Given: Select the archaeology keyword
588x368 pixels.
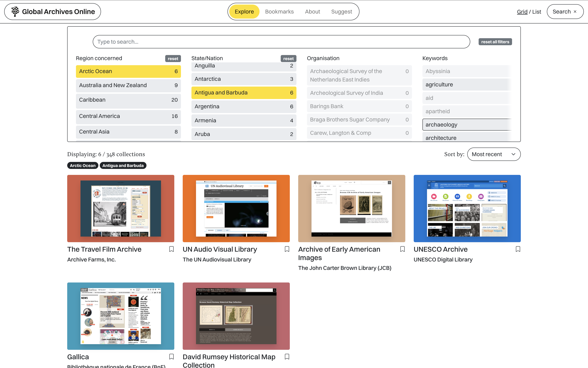Looking at the screenshot, I should click(x=467, y=125).
